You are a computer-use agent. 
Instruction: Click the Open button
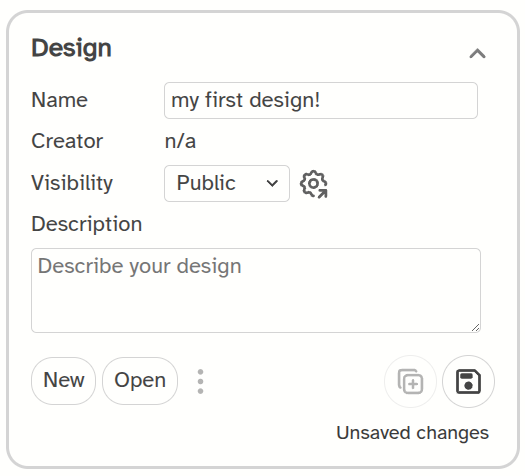click(140, 381)
